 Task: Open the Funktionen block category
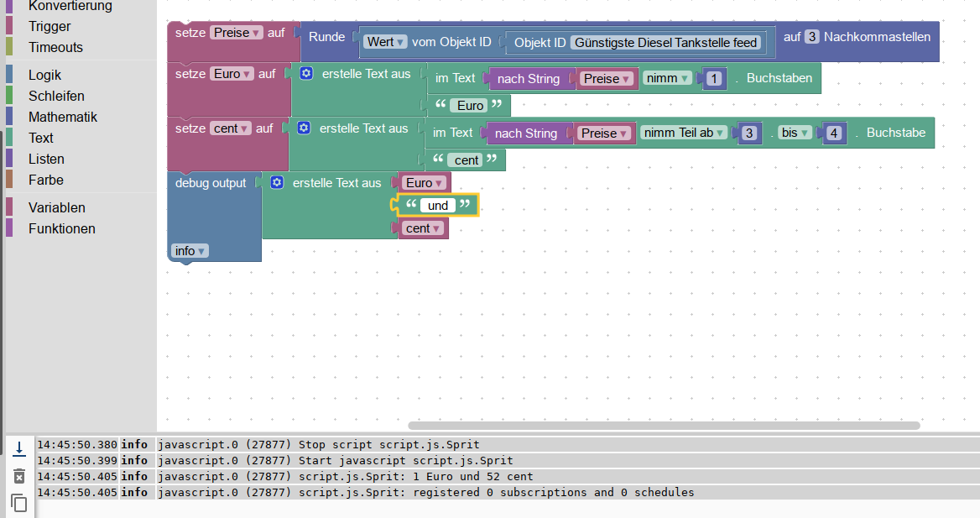point(62,229)
